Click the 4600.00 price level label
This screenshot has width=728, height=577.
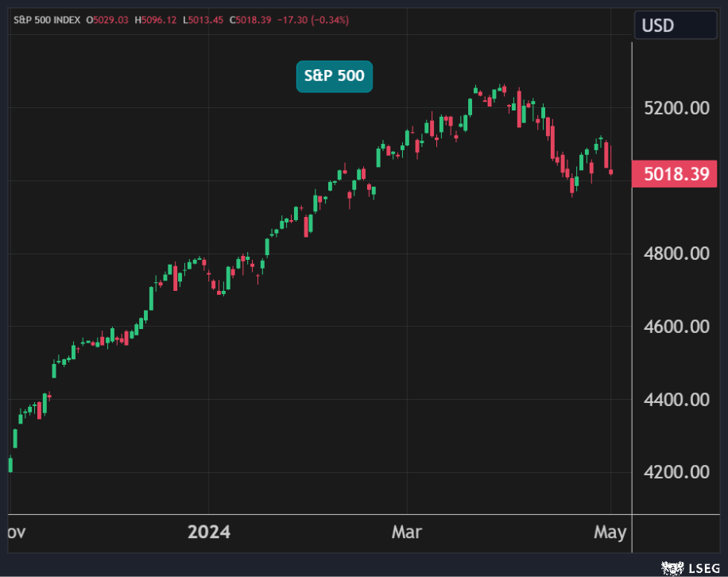tap(676, 327)
